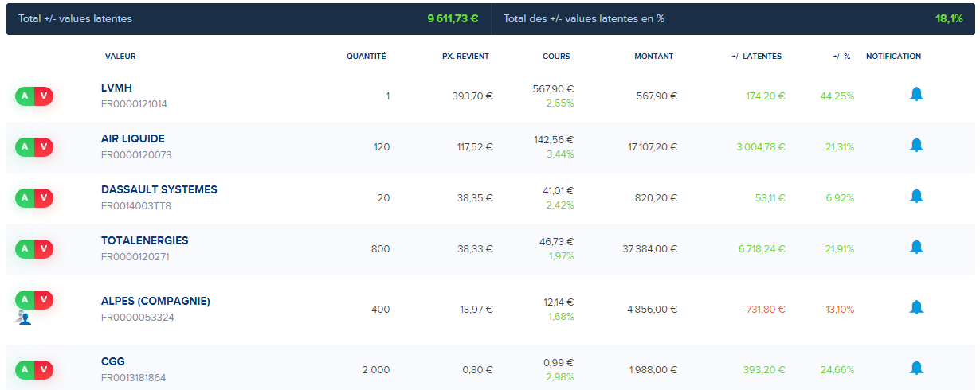Sort by the QUANTITÉ column header

[366, 57]
